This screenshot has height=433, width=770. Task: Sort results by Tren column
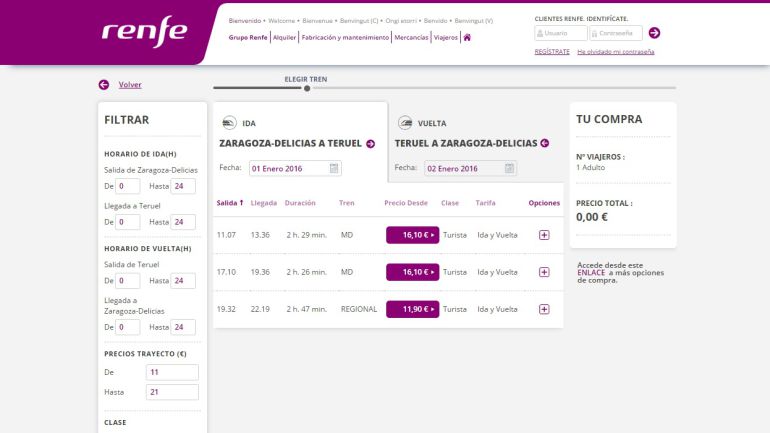347,203
